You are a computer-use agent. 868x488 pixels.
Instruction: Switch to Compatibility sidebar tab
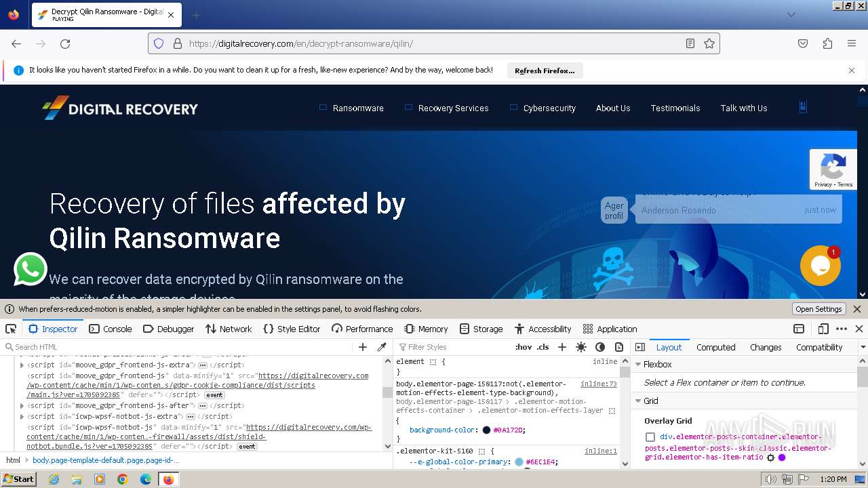point(819,347)
